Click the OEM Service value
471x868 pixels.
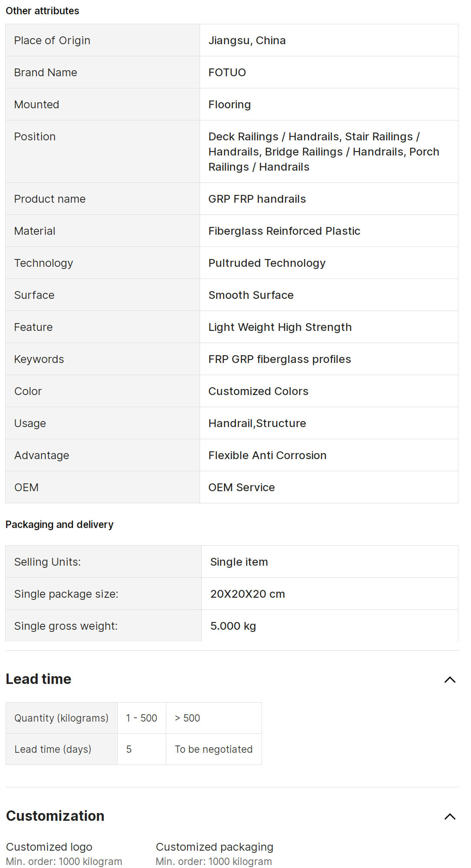tap(241, 487)
